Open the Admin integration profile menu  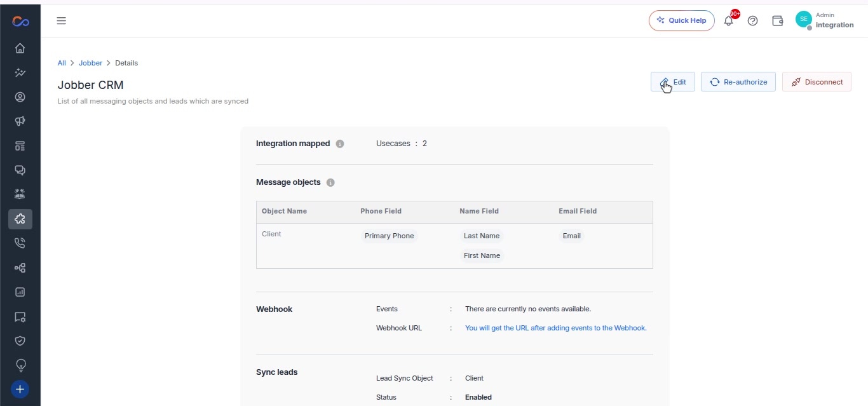click(x=824, y=20)
